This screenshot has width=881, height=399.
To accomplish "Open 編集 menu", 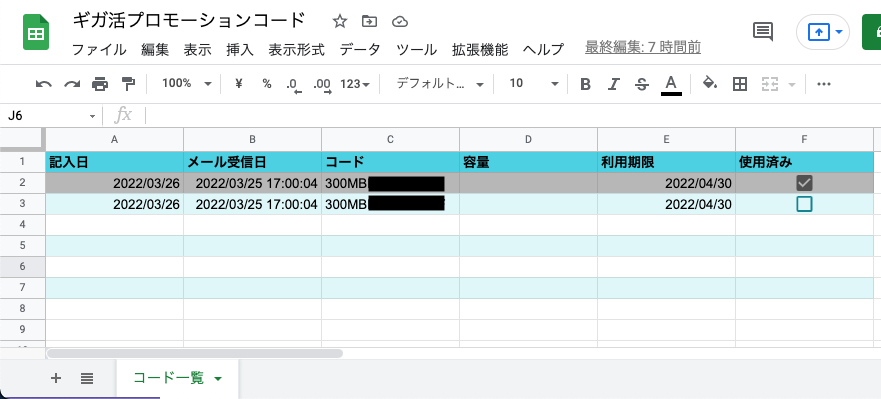I will click(x=155, y=49).
